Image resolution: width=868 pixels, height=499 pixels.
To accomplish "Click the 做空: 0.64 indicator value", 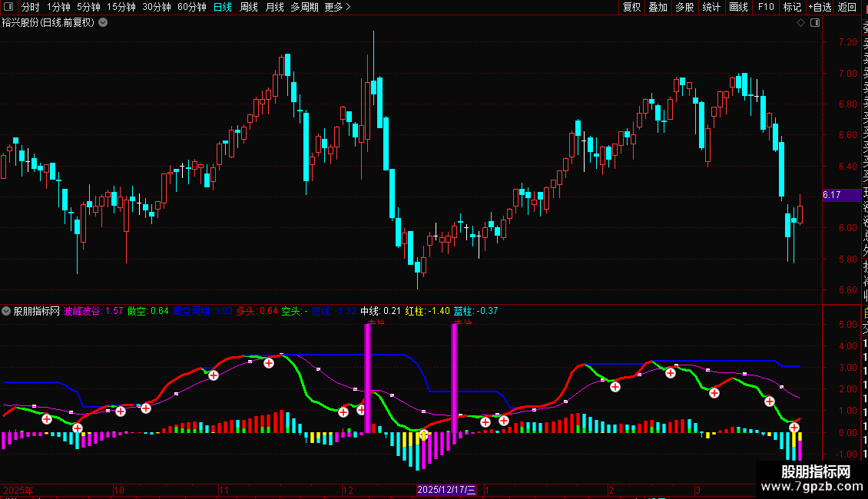I will [x=147, y=311].
